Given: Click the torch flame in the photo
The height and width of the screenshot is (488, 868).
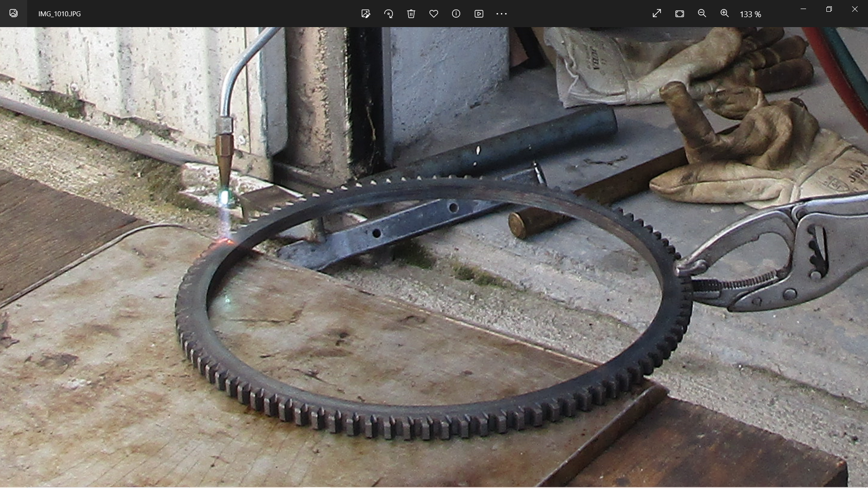Looking at the screenshot, I should tap(224, 197).
